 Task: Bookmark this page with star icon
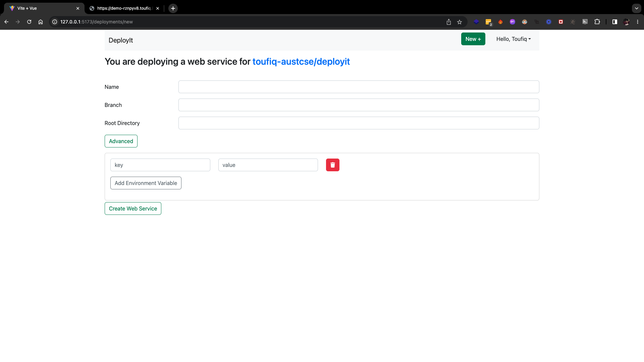pyautogui.click(x=460, y=22)
